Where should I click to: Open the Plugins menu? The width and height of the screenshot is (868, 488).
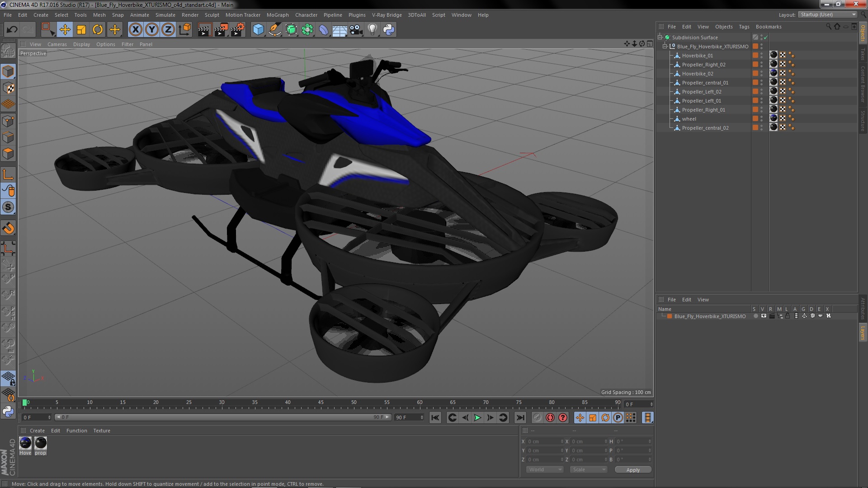357,15
